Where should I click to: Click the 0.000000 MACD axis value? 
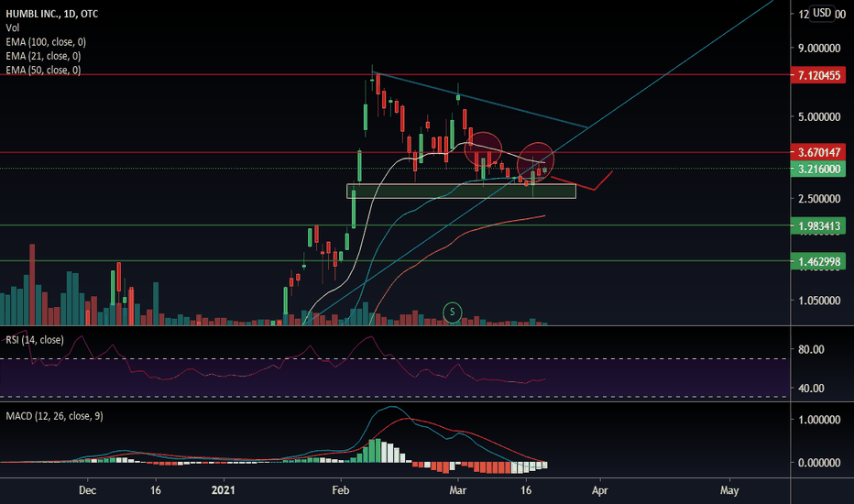tap(819, 463)
